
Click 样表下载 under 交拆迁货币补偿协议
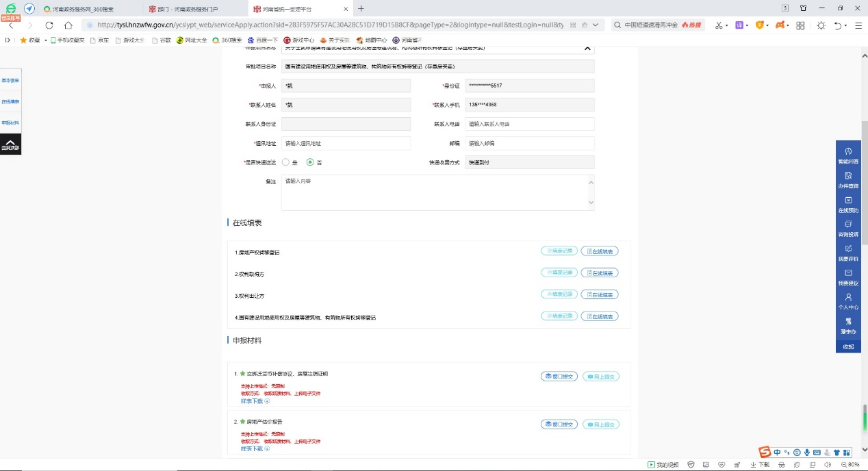pos(255,401)
